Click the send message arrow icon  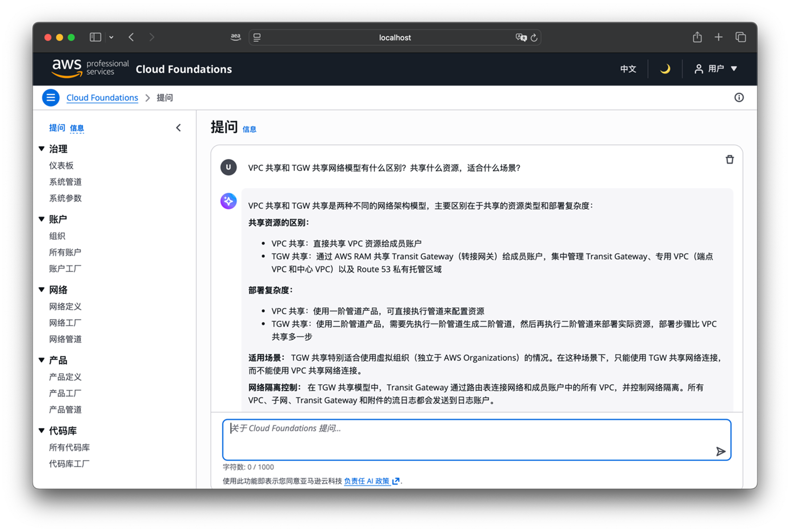pos(720,451)
